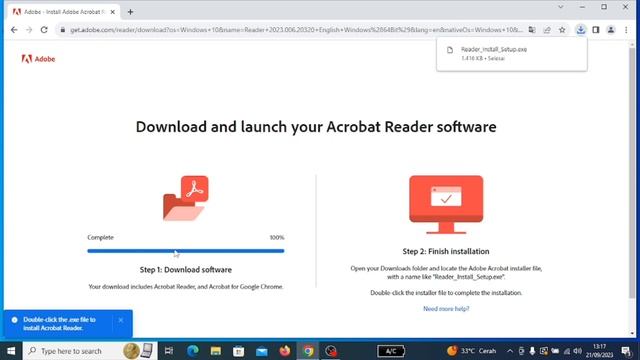The height and width of the screenshot is (360, 640).
Task: Open the new tab plus button
Action: click(x=130, y=12)
